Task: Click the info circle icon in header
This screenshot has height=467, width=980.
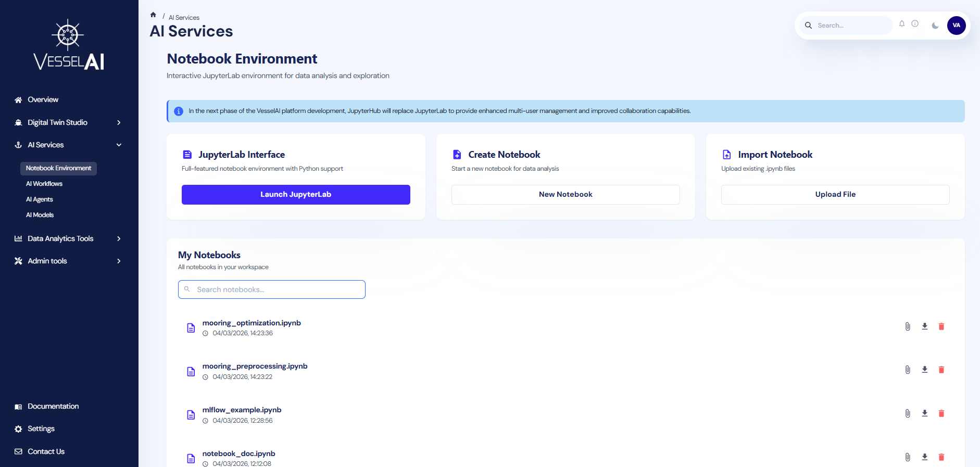Action: (x=915, y=24)
